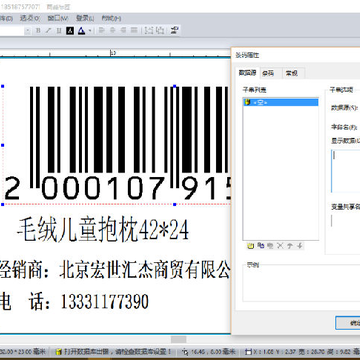
Task: Click the second object spacing icon
Action: tap(160, 31)
